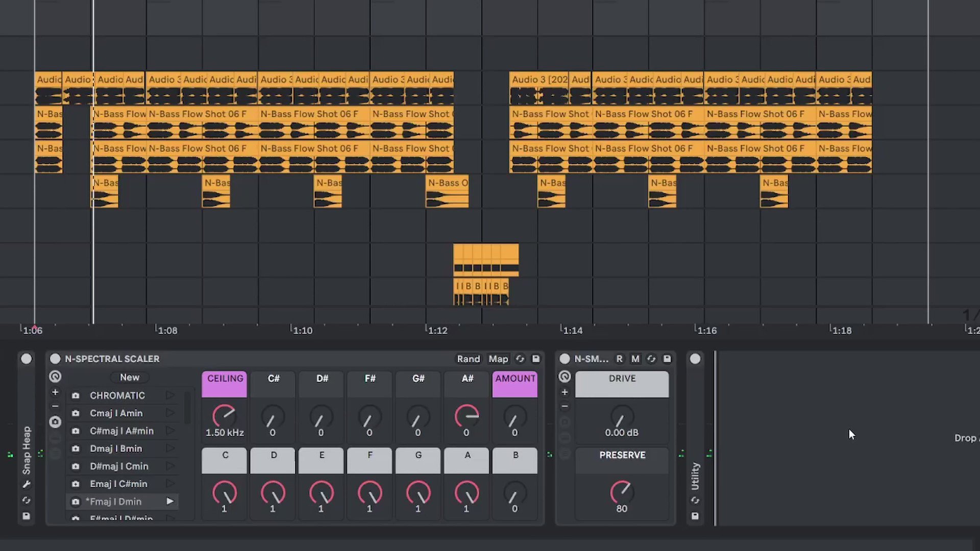Toggle the N-SPECTRAL SCALER device activator off
The image size is (980, 551).
(x=55, y=359)
